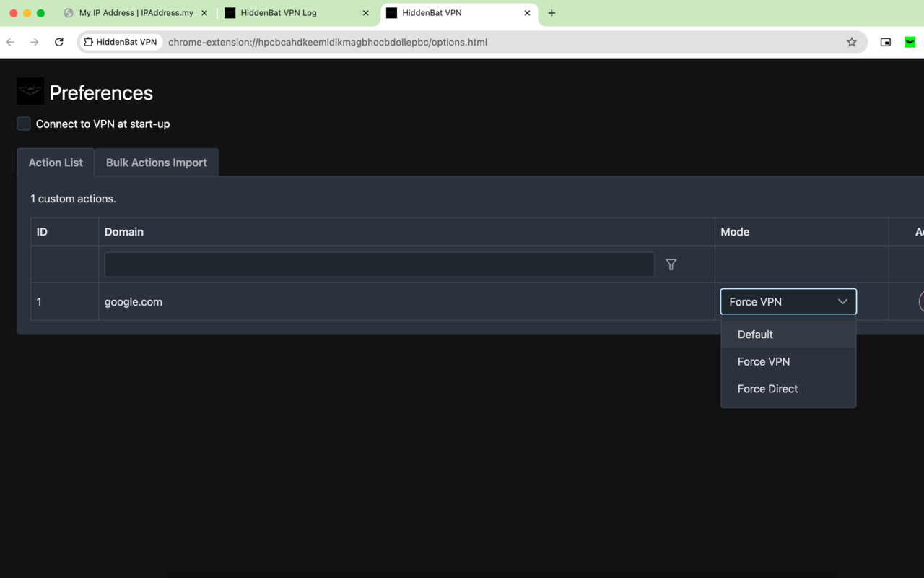Image resolution: width=924 pixels, height=578 pixels.
Task: Click the browser back arrow
Action: (x=11, y=42)
